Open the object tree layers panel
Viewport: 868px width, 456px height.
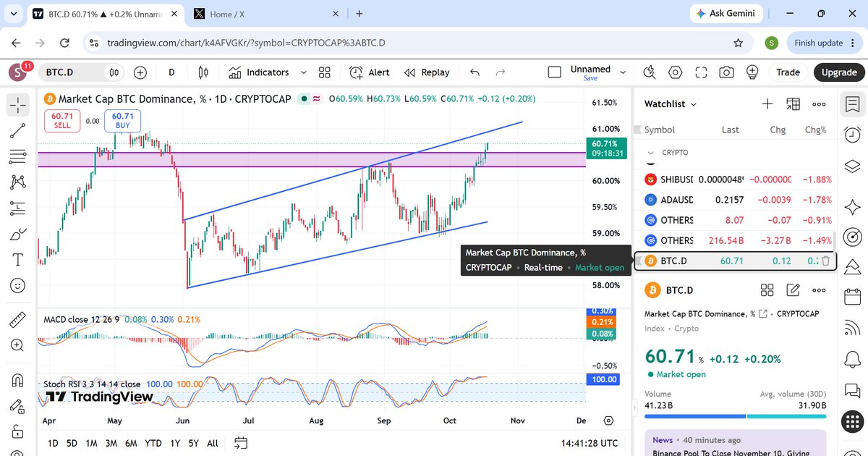pyautogui.click(x=853, y=168)
